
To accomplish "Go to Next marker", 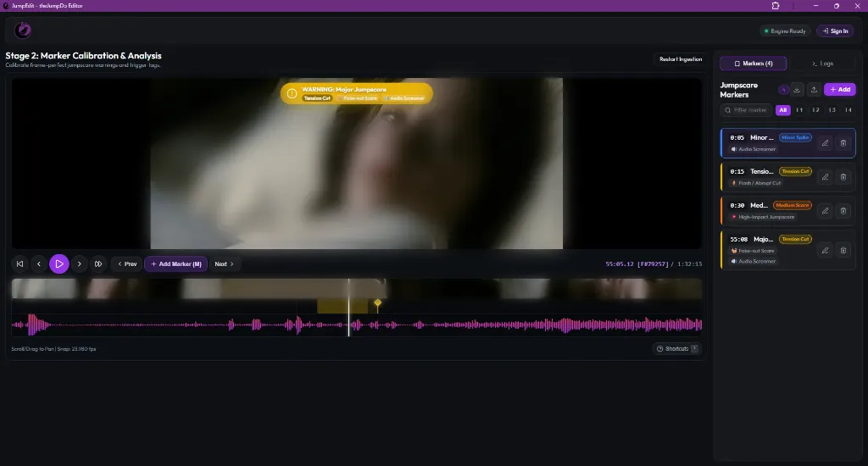I will (224, 264).
